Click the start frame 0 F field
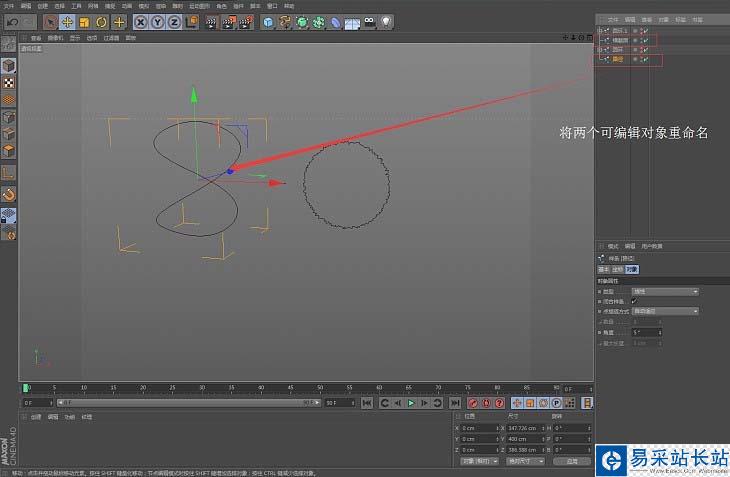This screenshot has height=477, width=730. (38, 403)
